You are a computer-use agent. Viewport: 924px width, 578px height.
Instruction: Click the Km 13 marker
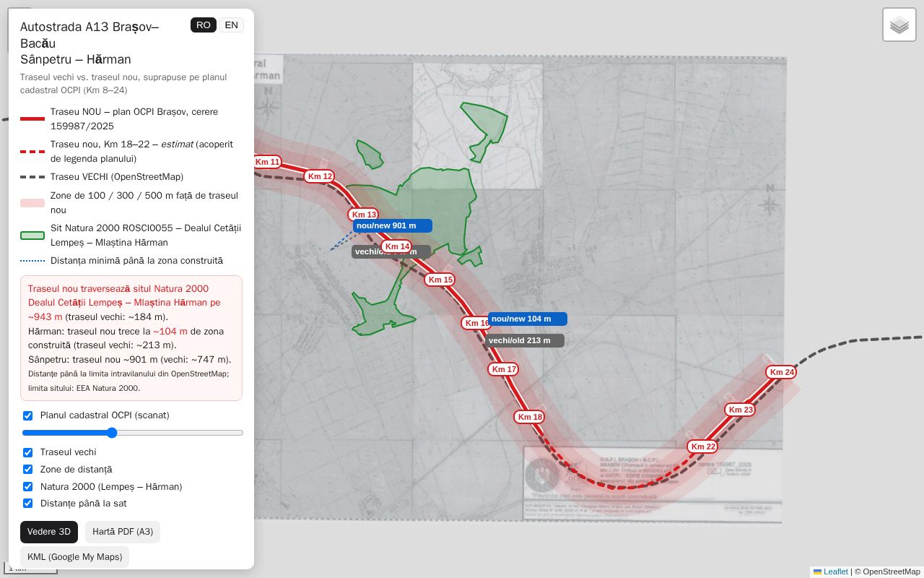point(363,215)
